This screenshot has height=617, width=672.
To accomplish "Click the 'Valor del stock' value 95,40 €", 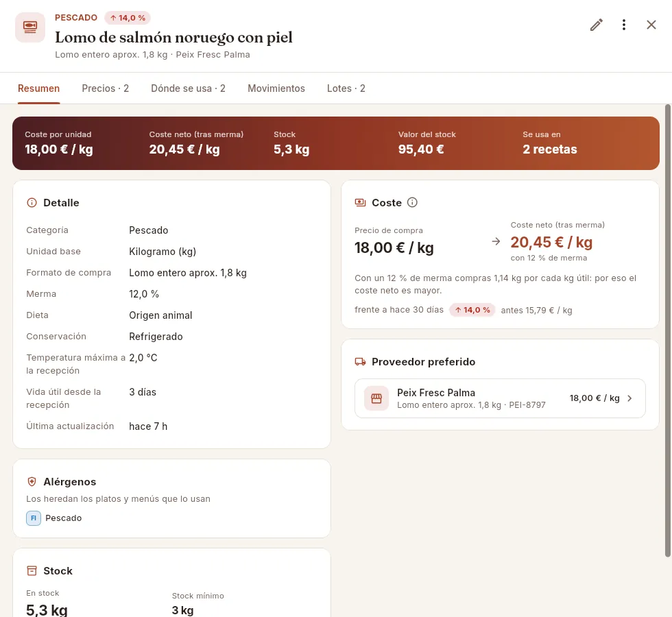I will 421,149.
